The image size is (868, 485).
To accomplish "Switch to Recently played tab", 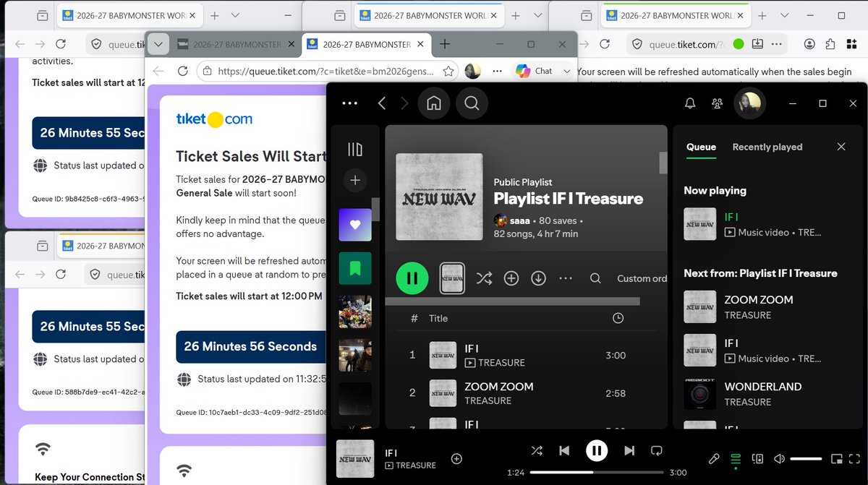I will pos(767,147).
